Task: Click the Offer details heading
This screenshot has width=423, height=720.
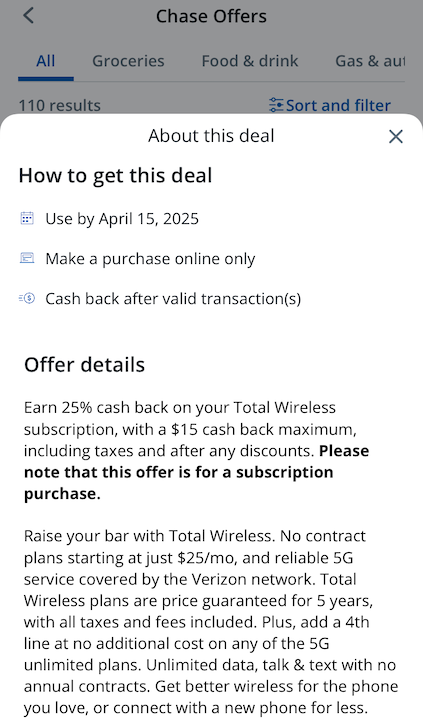Action: point(85,365)
